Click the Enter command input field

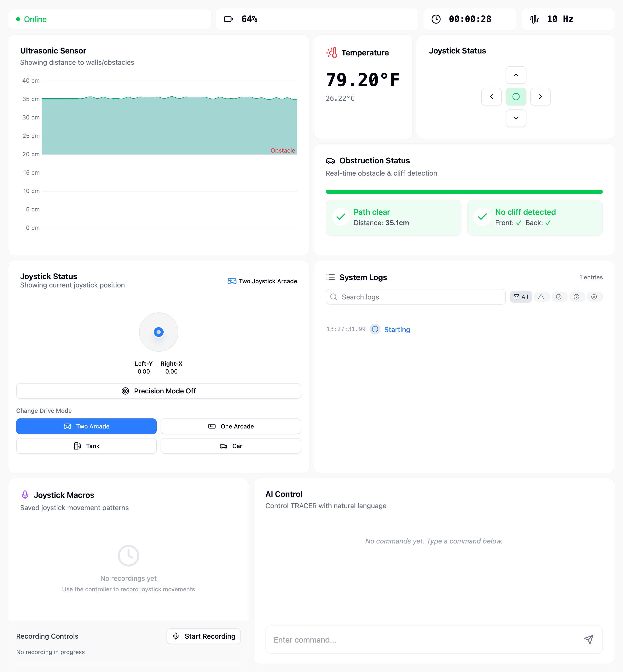pos(434,640)
